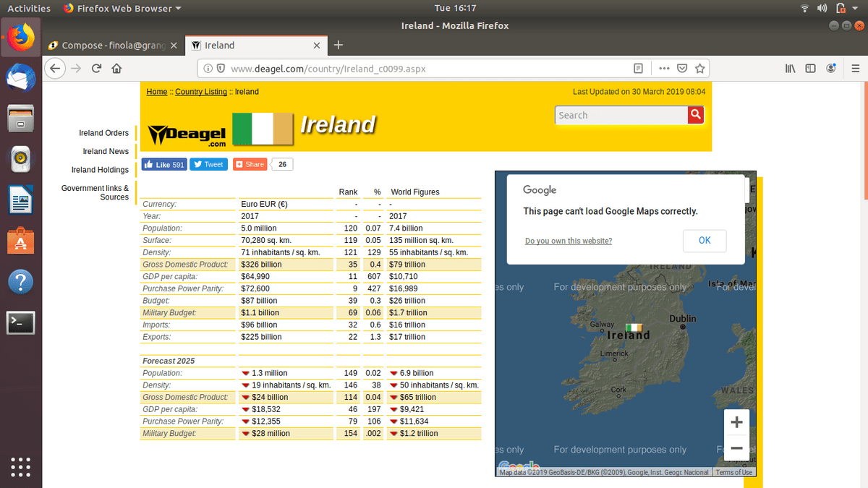This screenshot has height=488, width=868.
Task: Open the Ireland Holdings sidebar link
Action: pyautogui.click(x=100, y=170)
